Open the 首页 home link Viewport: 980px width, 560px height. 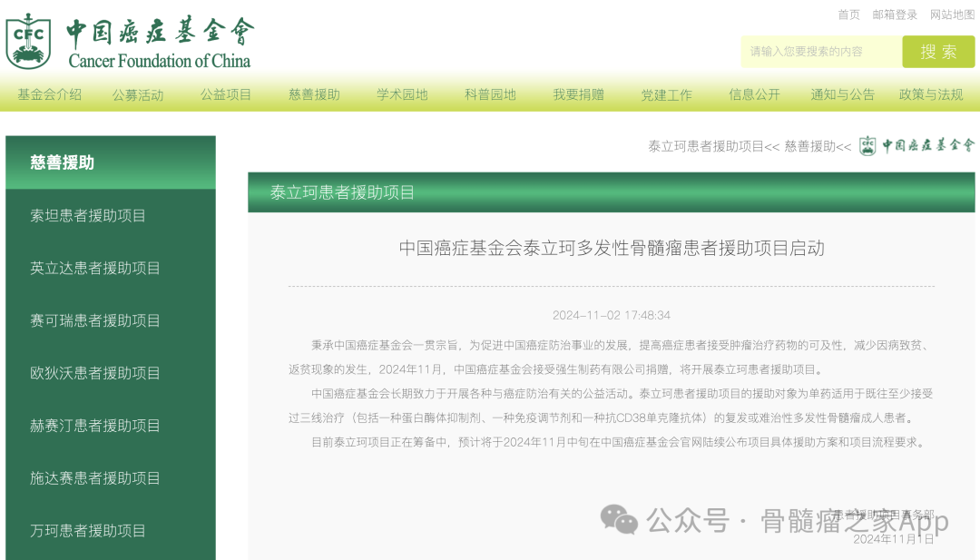tap(848, 15)
